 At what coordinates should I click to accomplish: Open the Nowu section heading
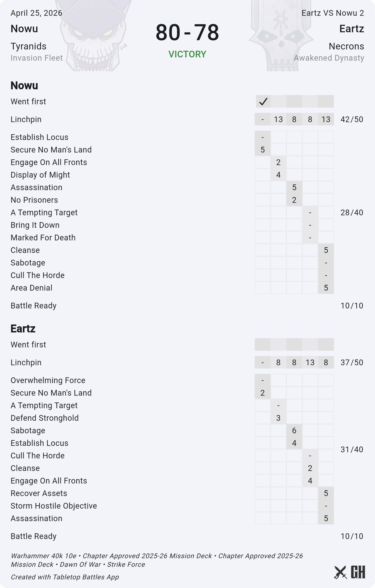pyautogui.click(x=24, y=85)
